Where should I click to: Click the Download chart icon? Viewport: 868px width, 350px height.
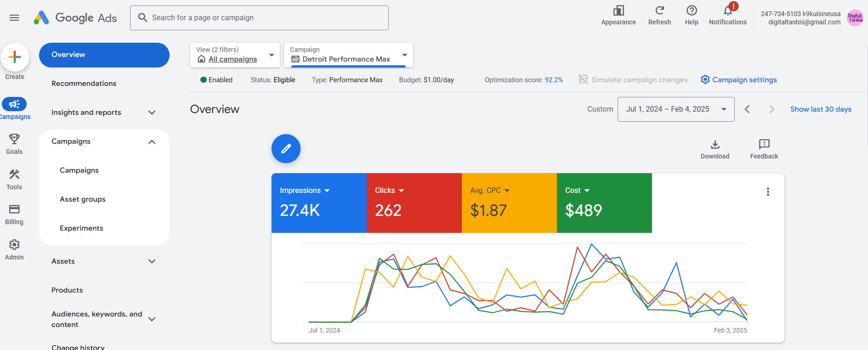pos(715,145)
